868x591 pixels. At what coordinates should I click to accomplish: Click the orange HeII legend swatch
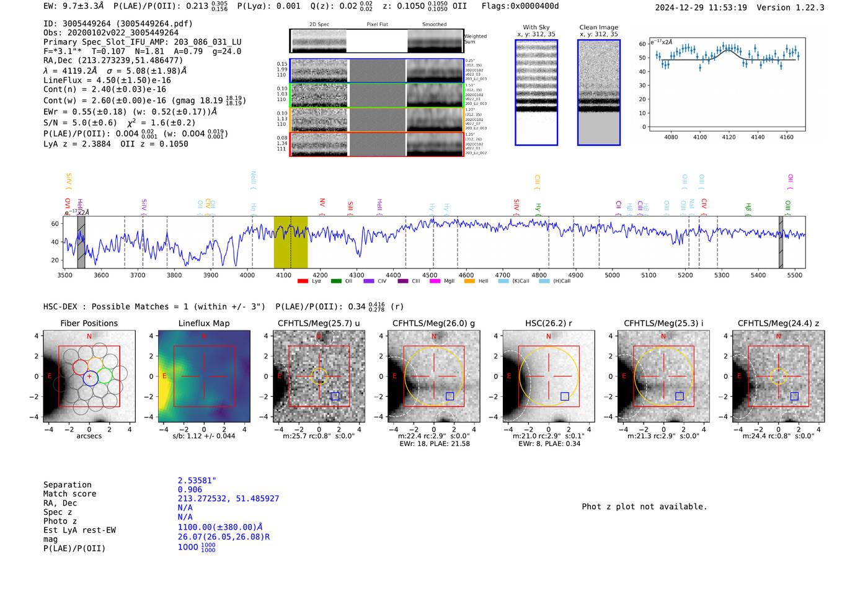pyautogui.click(x=469, y=282)
